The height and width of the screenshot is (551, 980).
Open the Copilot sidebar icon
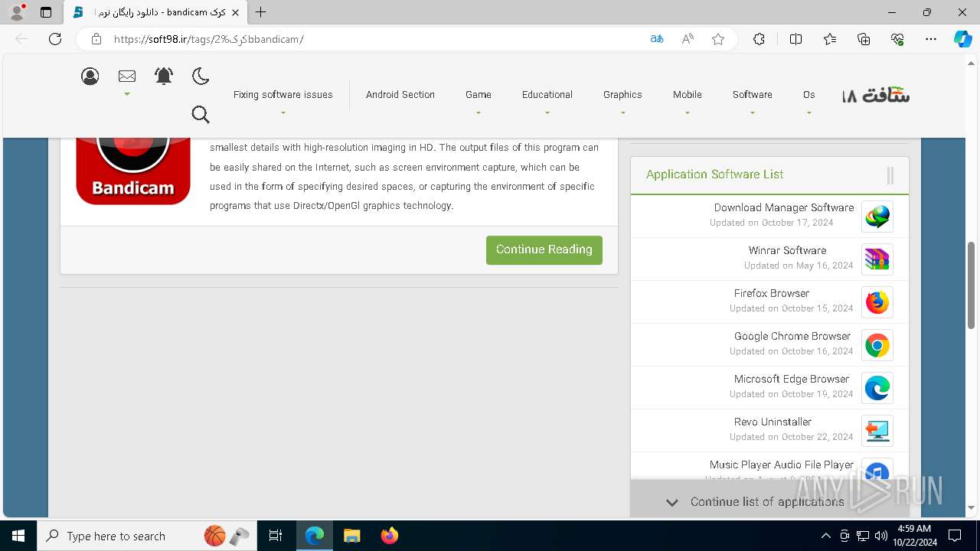coord(963,39)
